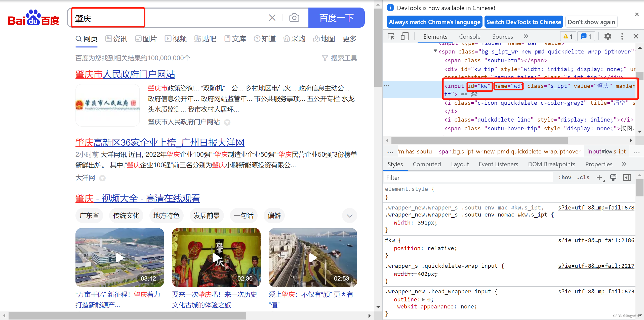Open DevTools customize three-dot menu
644x320 pixels.
(622, 36)
